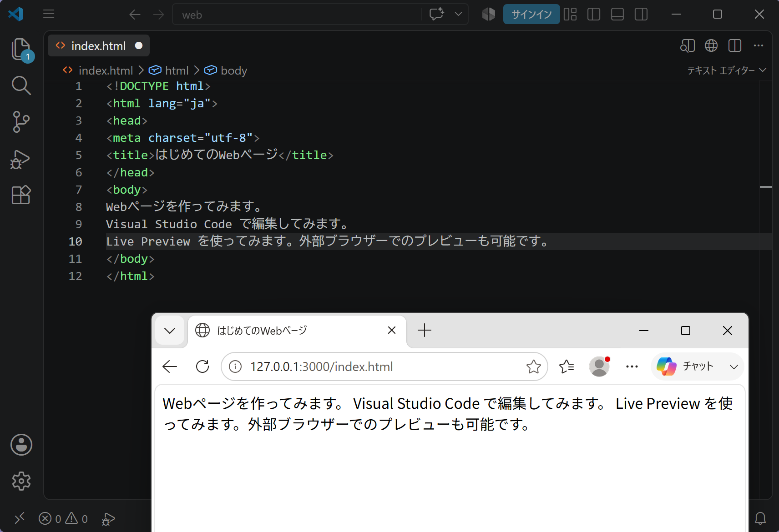Click the サインイン button
Image resolution: width=779 pixels, height=532 pixels.
click(531, 14)
